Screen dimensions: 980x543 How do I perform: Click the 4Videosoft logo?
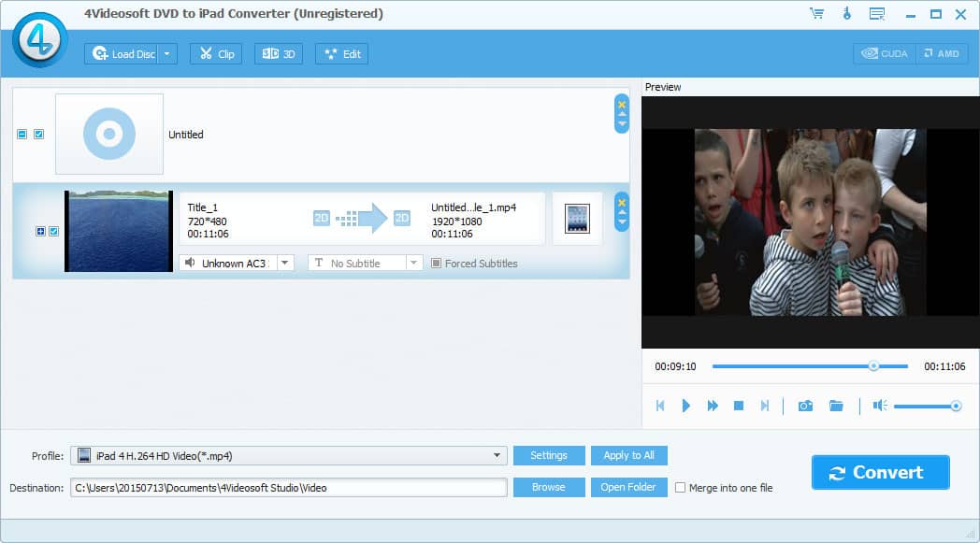click(40, 40)
